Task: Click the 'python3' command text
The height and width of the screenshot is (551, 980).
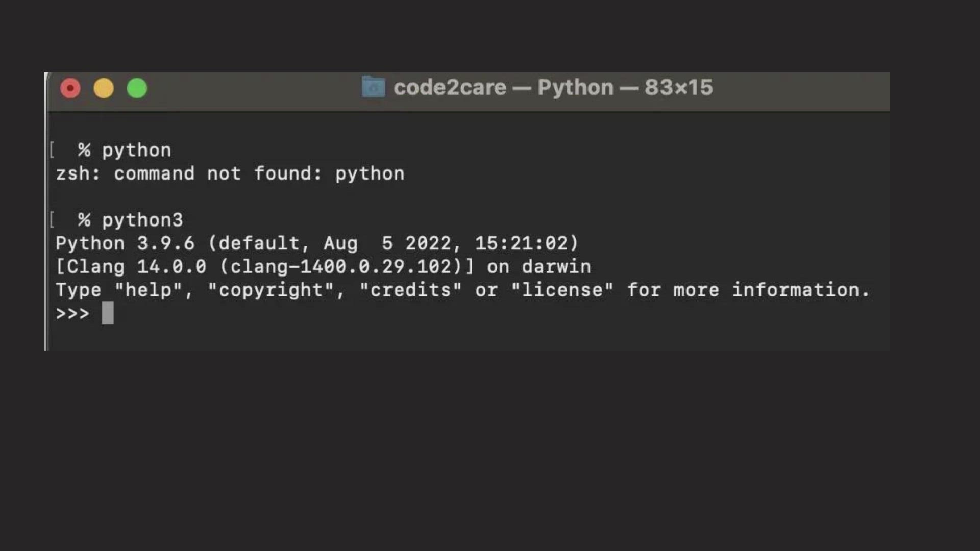Action: pyautogui.click(x=142, y=220)
